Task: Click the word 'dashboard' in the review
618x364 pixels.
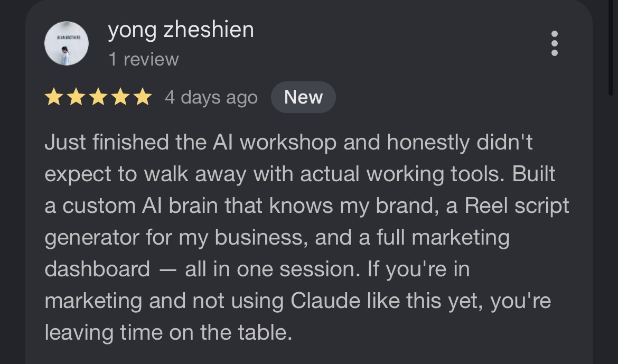Action: pos(97,269)
